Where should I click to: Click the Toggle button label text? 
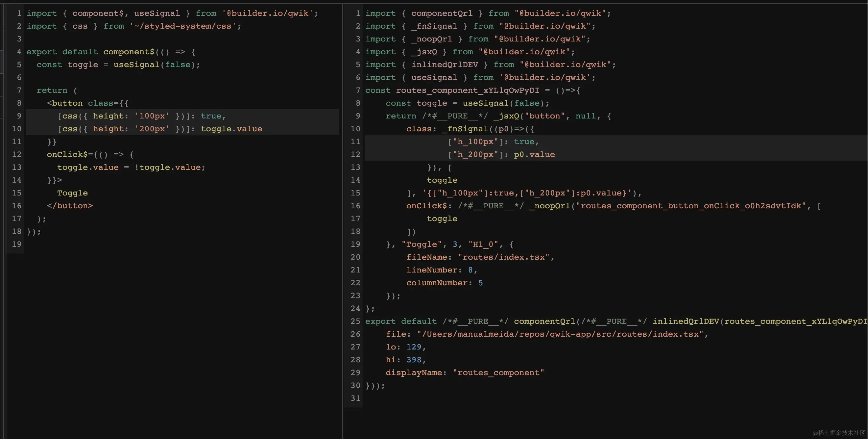click(72, 193)
